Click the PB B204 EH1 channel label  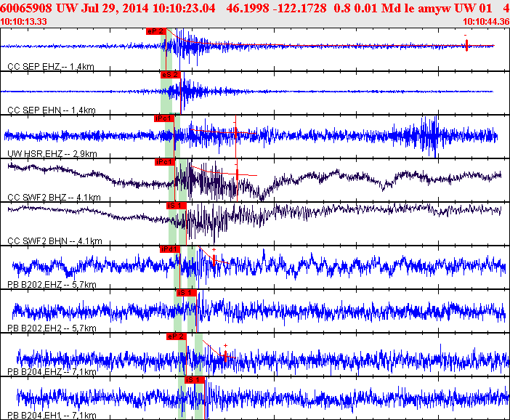[52, 415]
